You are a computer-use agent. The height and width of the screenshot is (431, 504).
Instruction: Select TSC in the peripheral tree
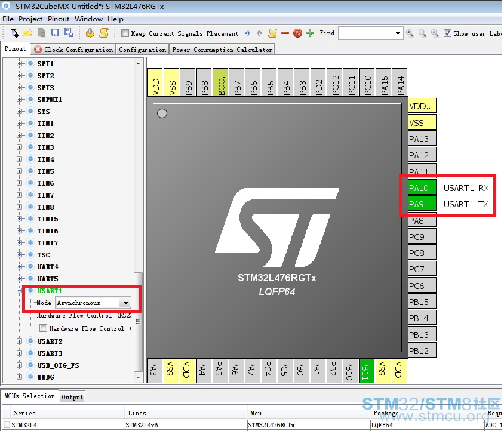click(x=44, y=255)
